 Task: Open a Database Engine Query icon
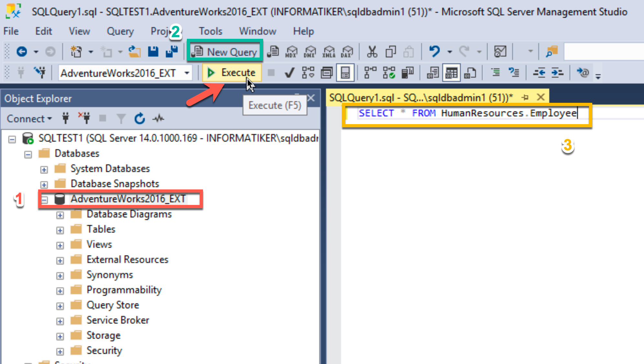tap(274, 52)
